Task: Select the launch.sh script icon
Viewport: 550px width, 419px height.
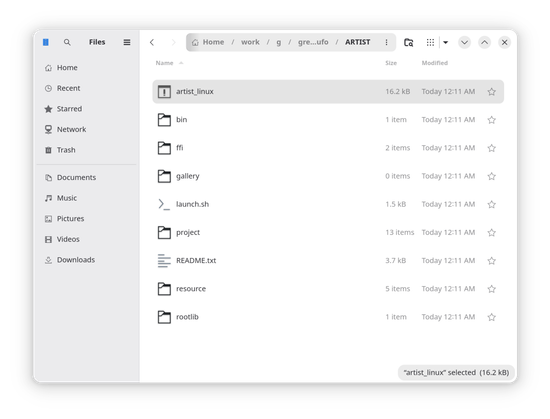Action: (164, 204)
